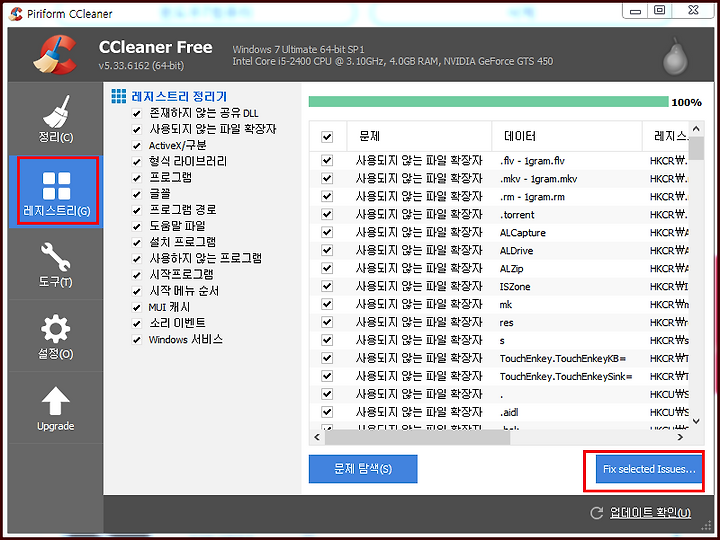Sort results by the 데이터 column header
The height and width of the screenshot is (540, 720).
[x=567, y=136]
